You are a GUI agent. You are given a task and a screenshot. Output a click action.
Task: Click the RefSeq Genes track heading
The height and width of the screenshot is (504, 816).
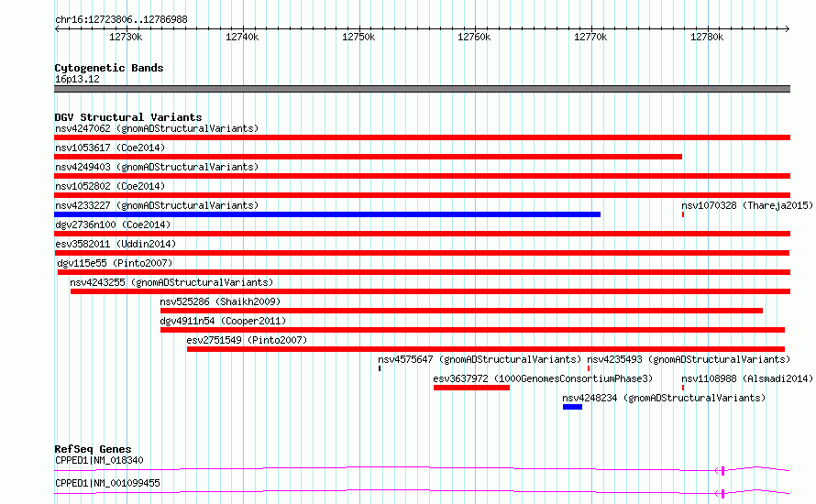[x=93, y=449]
